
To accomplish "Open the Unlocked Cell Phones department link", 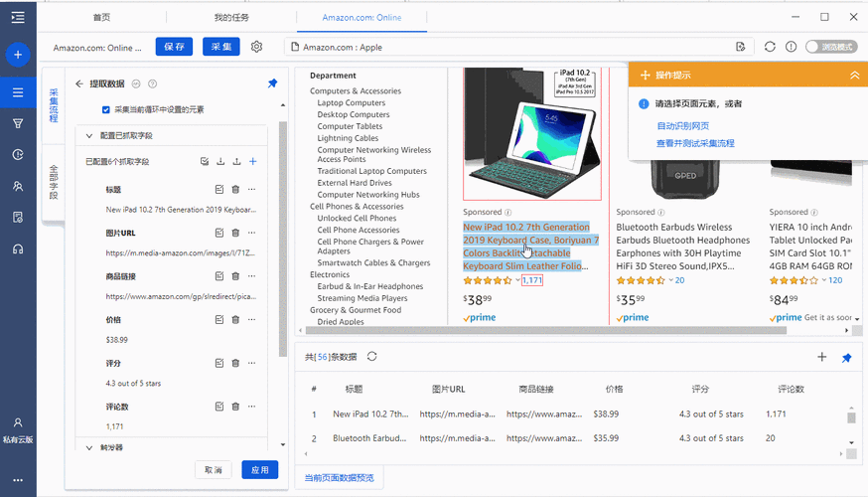I will click(357, 219).
